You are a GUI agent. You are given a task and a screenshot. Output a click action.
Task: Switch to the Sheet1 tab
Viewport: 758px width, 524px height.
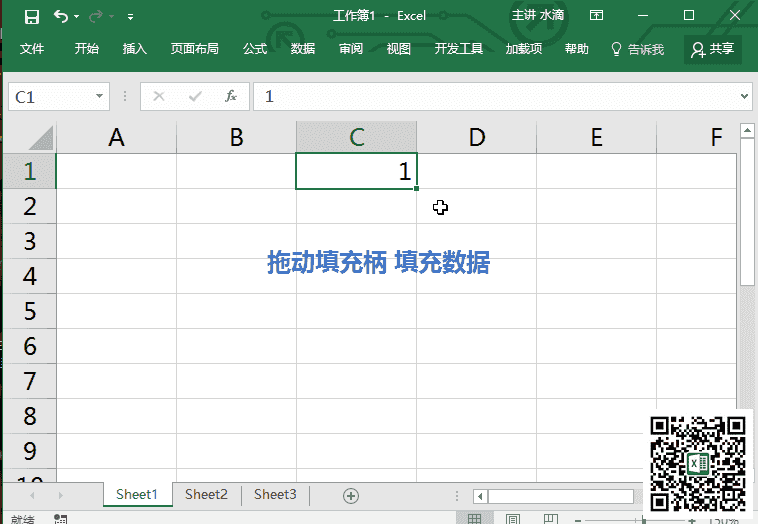pyautogui.click(x=137, y=495)
